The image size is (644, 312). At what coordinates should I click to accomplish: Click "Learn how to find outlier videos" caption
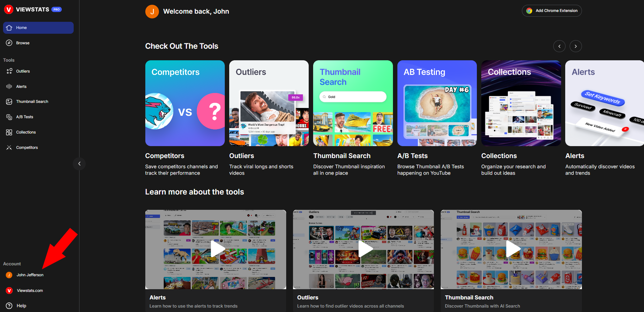coord(350,306)
